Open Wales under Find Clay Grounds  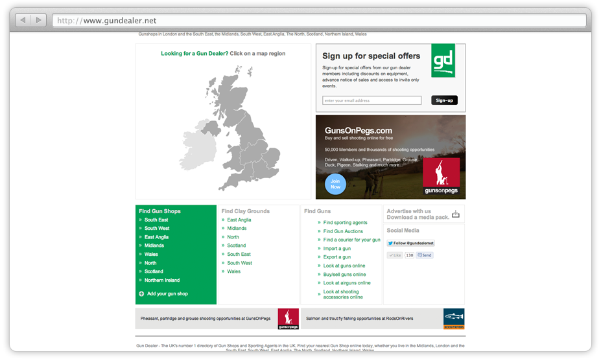click(x=234, y=271)
